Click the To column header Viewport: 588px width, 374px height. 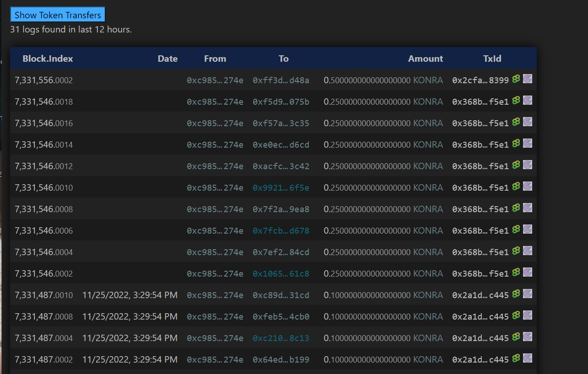284,59
